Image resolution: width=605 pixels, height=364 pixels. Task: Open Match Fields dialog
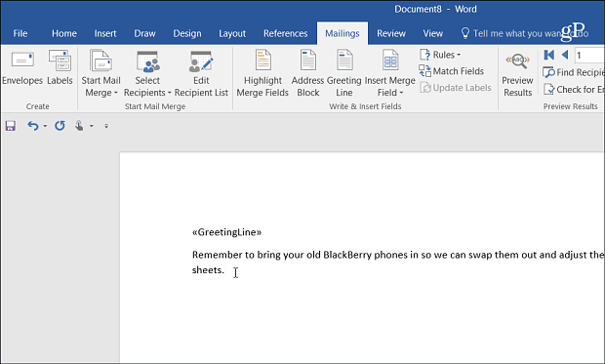(452, 71)
